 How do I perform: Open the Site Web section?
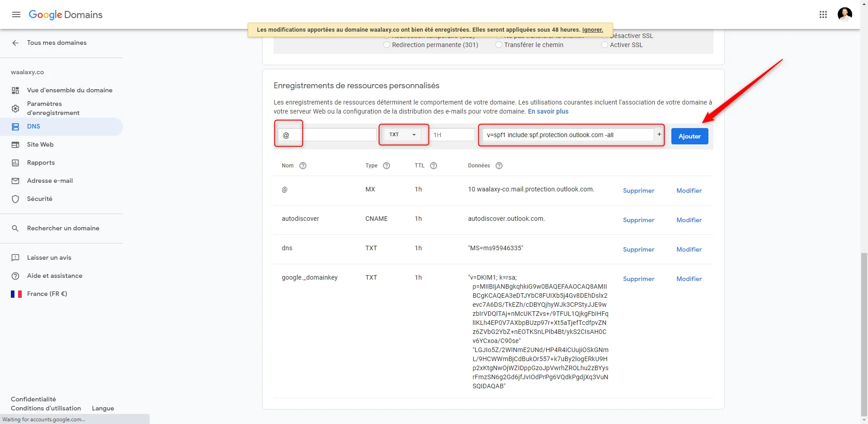40,144
